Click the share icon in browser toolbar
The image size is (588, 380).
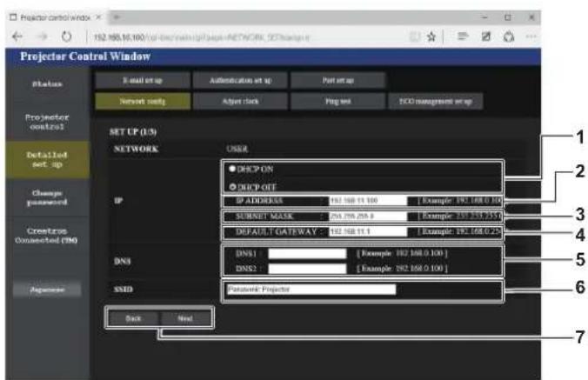click(509, 37)
